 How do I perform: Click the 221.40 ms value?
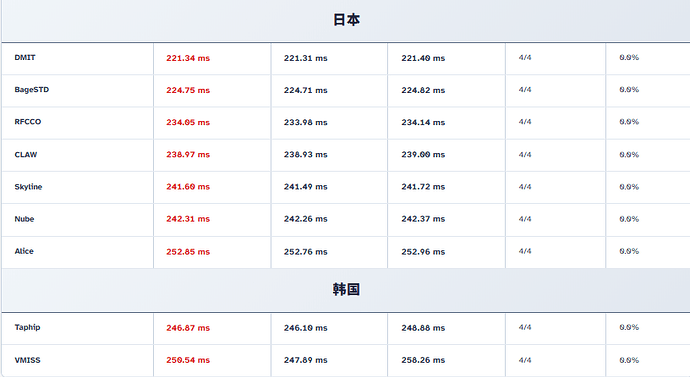[x=423, y=58]
